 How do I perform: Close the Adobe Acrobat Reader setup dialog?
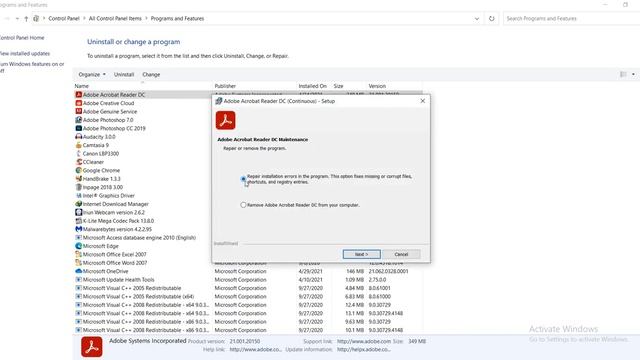[x=422, y=101]
